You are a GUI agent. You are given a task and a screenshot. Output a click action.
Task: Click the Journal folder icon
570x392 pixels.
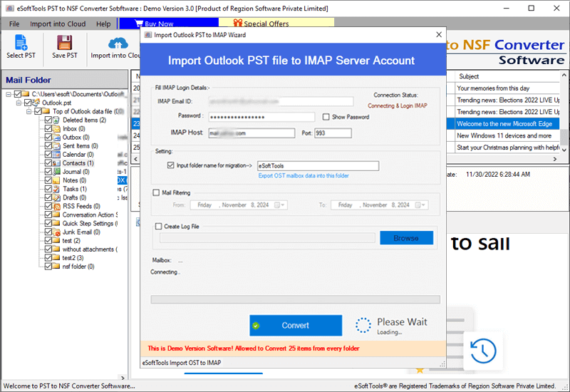coord(56,172)
